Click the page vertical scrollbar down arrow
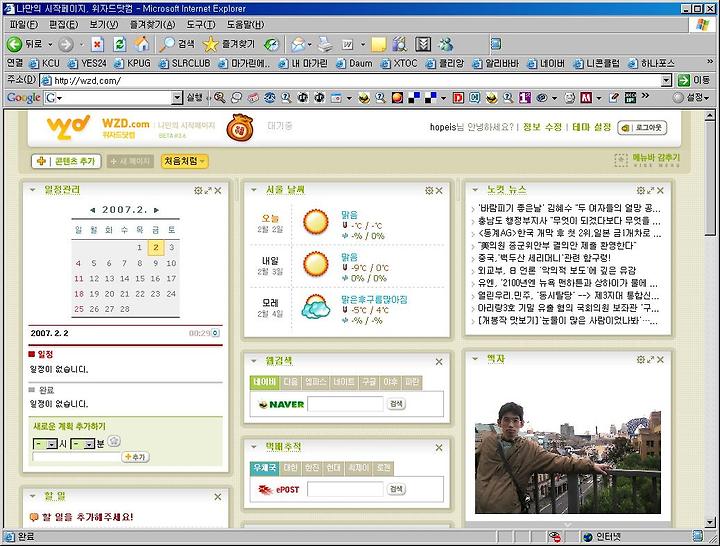Viewport: 720px width, 546px height. click(710, 523)
